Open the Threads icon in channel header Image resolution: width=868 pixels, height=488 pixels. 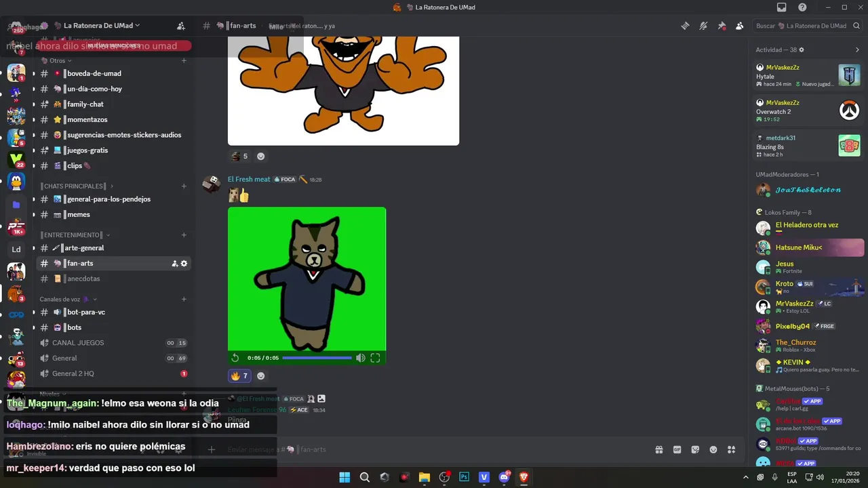(x=685, y=26)
